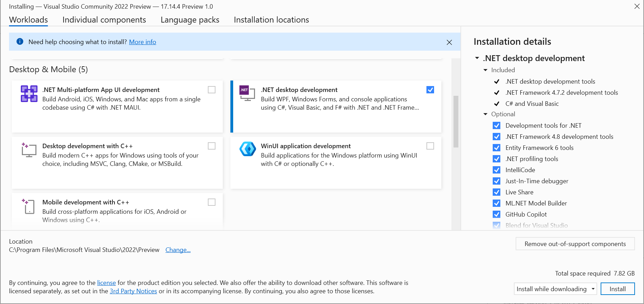Image resolution: width=644 pixels, height=304 pixels.
Task: Dismiss the help banner with its X
Action: point(449,42)
